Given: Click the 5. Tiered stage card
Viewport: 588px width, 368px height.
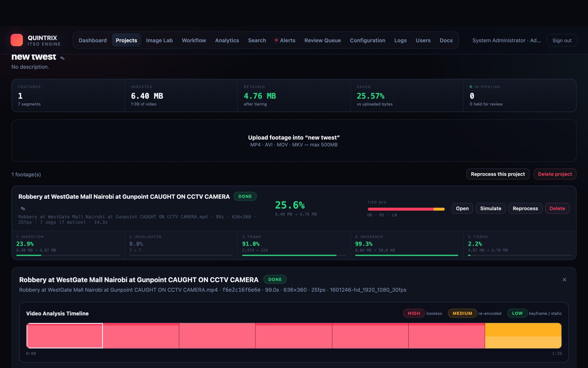Looking at the screenshot, I should click(520, 245).
